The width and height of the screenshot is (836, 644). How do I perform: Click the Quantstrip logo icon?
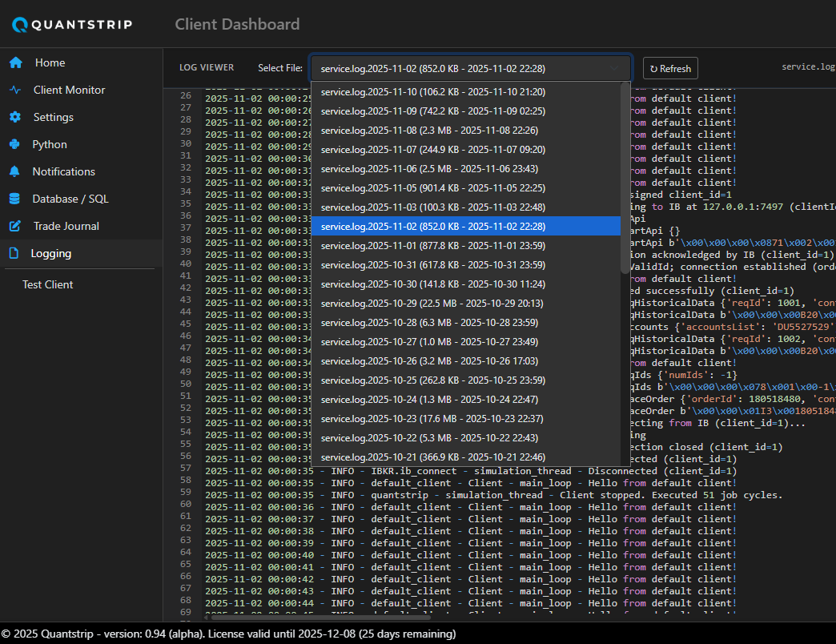pos(20,25)
